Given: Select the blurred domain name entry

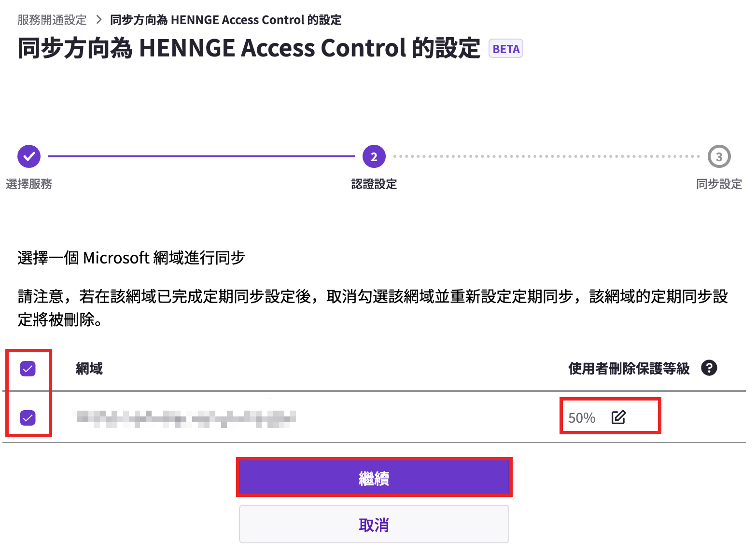Looking at the screenshot, I should [x=186, y=418].
